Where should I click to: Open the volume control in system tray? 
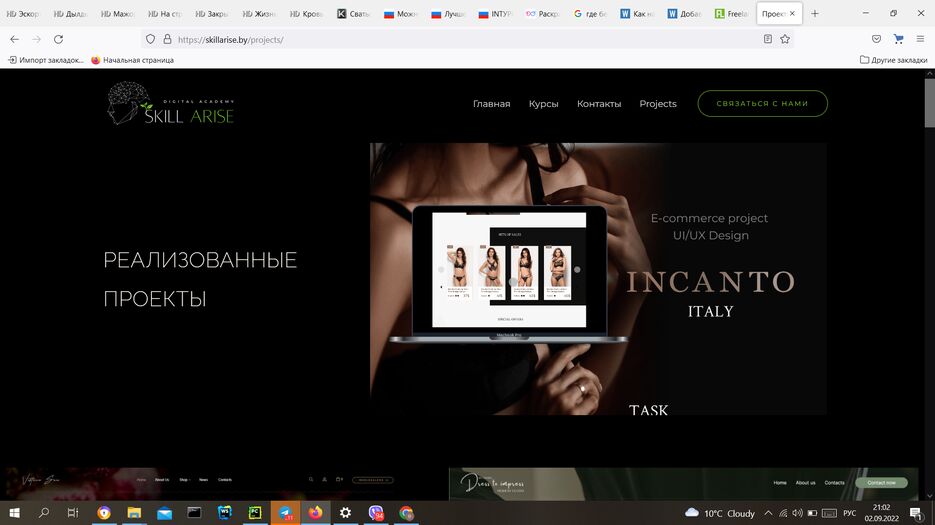797,513
